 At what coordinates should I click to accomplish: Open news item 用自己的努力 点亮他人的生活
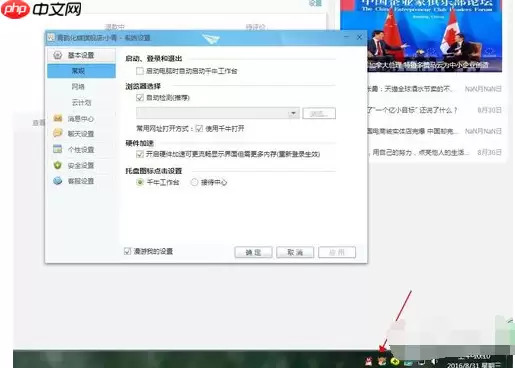coord(435,152)
